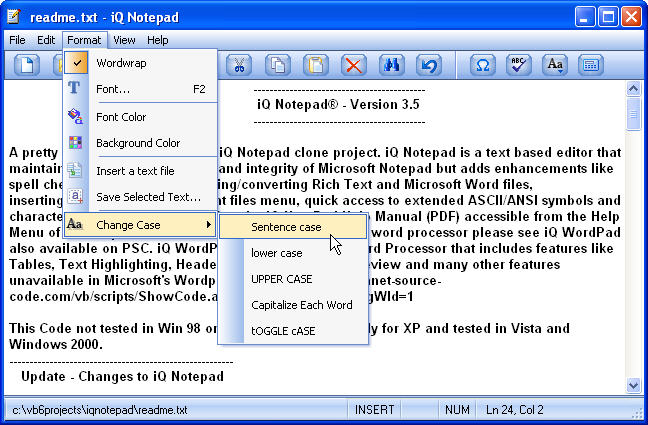Click the Cut scissors icon
The width and height of the screenshot is (648, 425).
240,66
